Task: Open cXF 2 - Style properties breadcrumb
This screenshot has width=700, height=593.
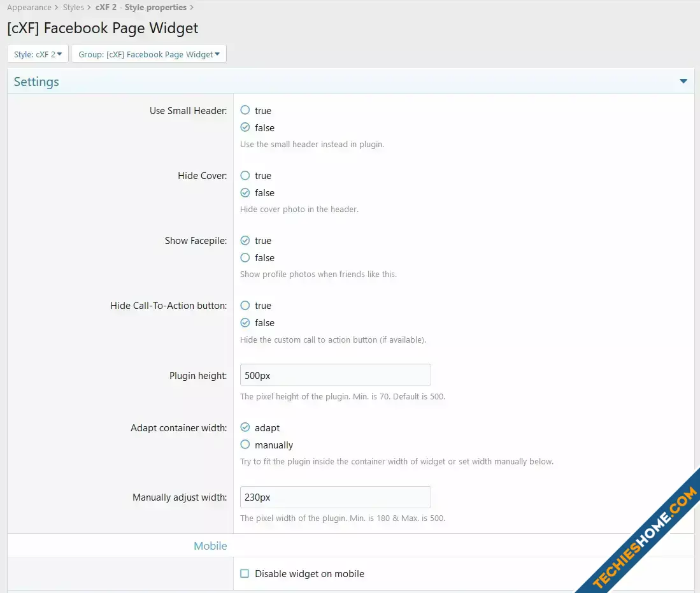Action: [x=141, y=7]
